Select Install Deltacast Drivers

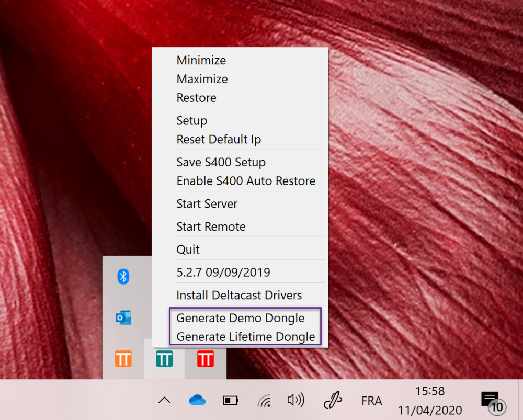[239, 295]
